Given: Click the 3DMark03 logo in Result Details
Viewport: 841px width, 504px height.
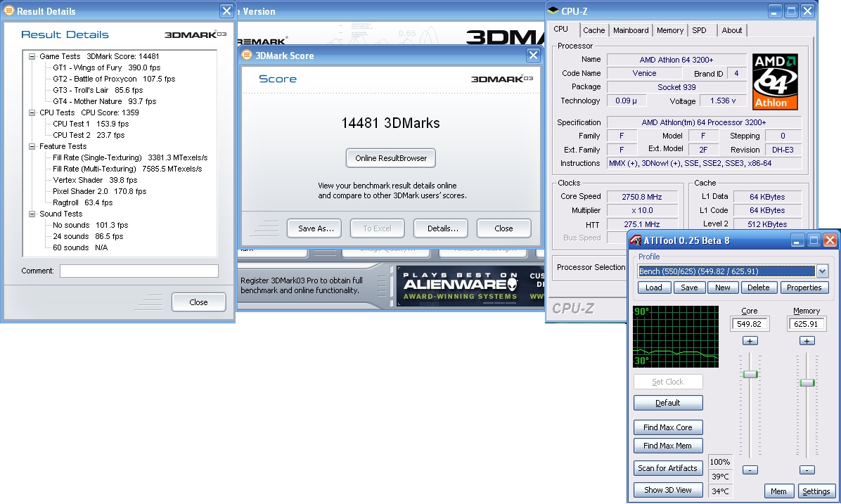Looking at the screenshot, I should (195, 34).
